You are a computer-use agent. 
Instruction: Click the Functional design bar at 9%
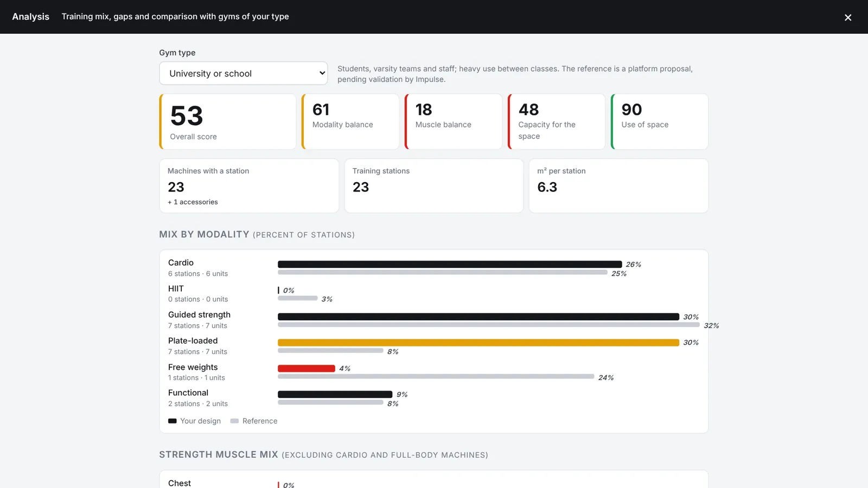[x=335, y=394]
